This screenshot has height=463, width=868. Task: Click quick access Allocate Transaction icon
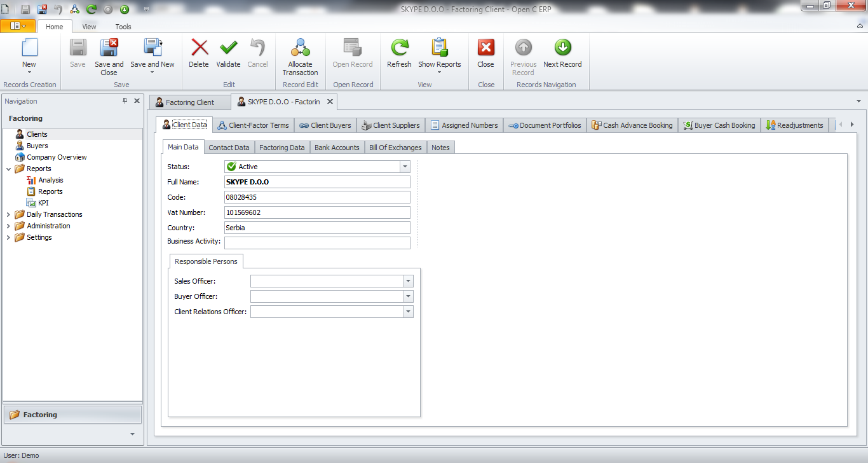point(75,9)
